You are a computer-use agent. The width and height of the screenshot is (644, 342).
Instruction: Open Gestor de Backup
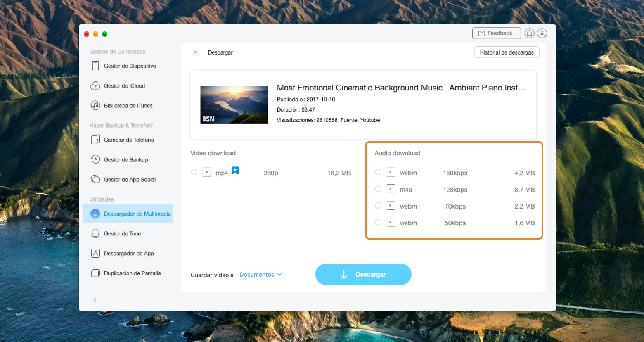point(128,159)
